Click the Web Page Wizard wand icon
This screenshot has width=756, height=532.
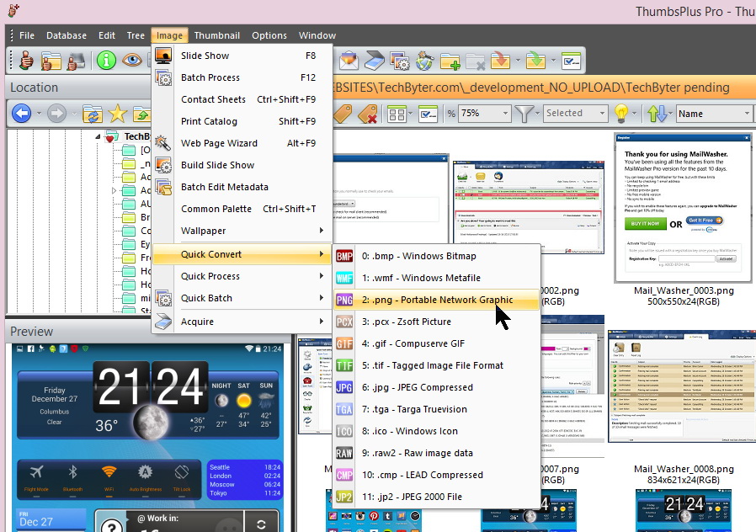pyautogui.click(x=162, y=142)
